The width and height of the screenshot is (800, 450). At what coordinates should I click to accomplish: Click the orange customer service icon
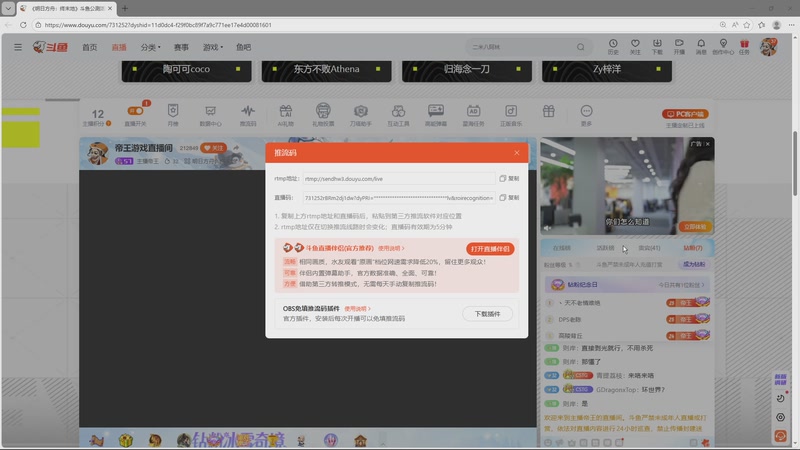click(x=780, y=436)
